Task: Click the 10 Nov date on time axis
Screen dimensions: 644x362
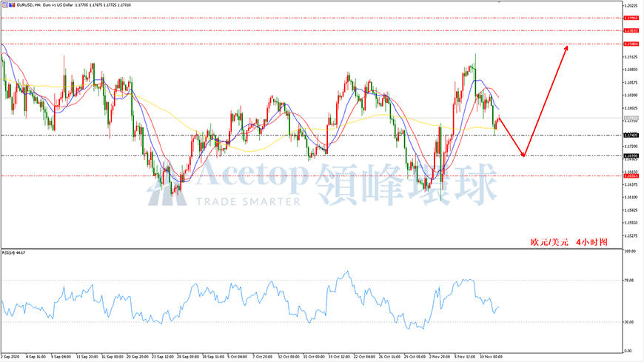Action: (491, 357)
